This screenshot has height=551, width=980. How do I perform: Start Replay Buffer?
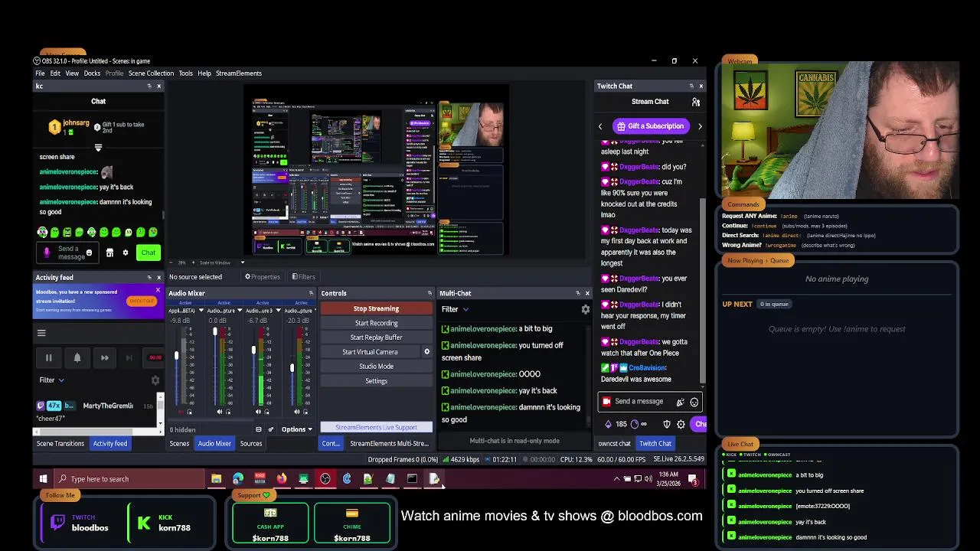coord(376,337)
